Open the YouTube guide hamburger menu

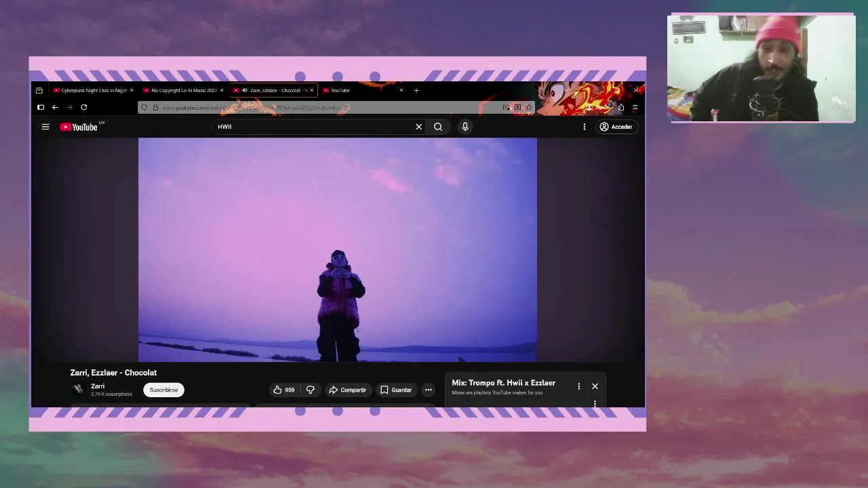[45, 127]
